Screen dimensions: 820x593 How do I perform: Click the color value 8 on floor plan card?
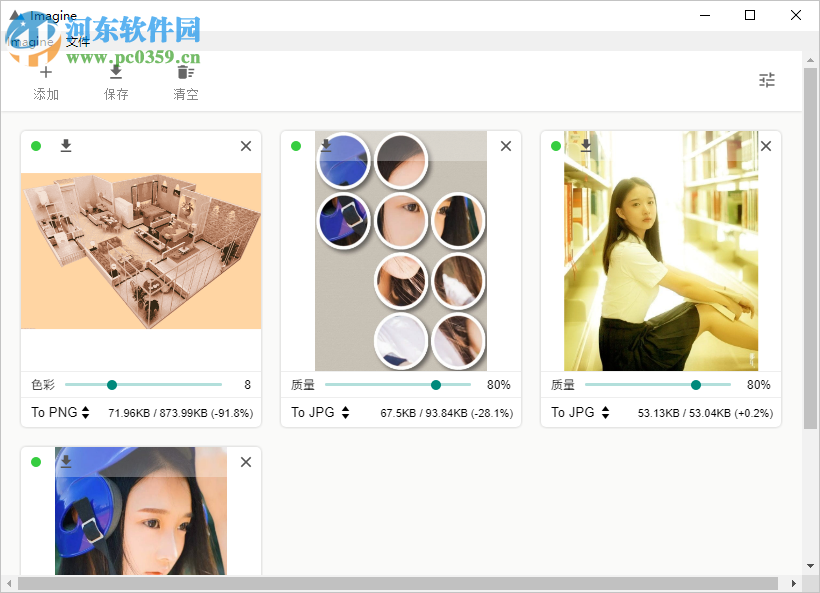pyautogui.click(x=247, y=385)
